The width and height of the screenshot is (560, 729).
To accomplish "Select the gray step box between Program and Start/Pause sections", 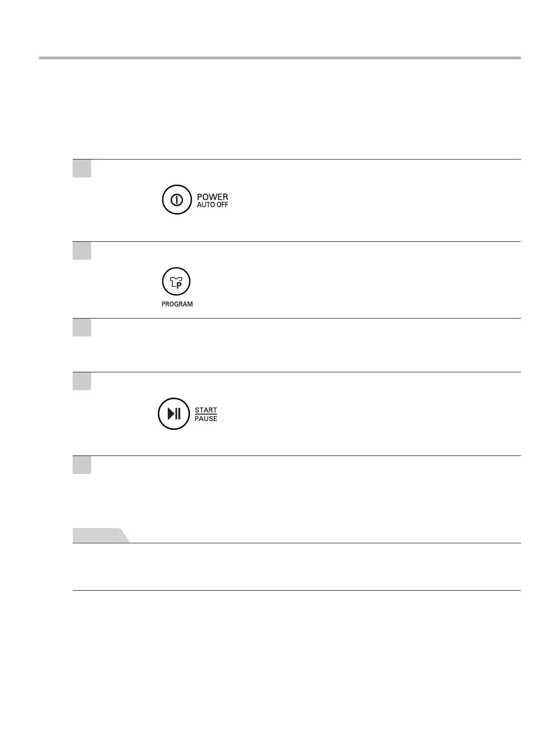I will (82, 327).
